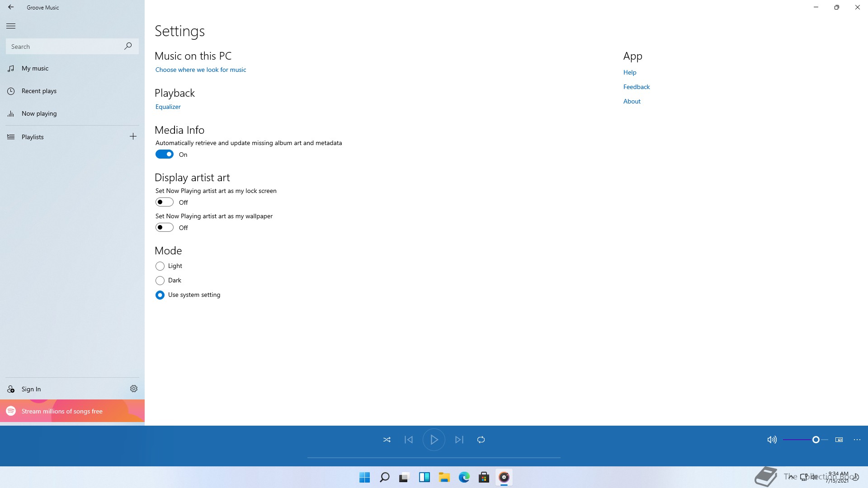Toggle the repeat icon

[481, 440]
